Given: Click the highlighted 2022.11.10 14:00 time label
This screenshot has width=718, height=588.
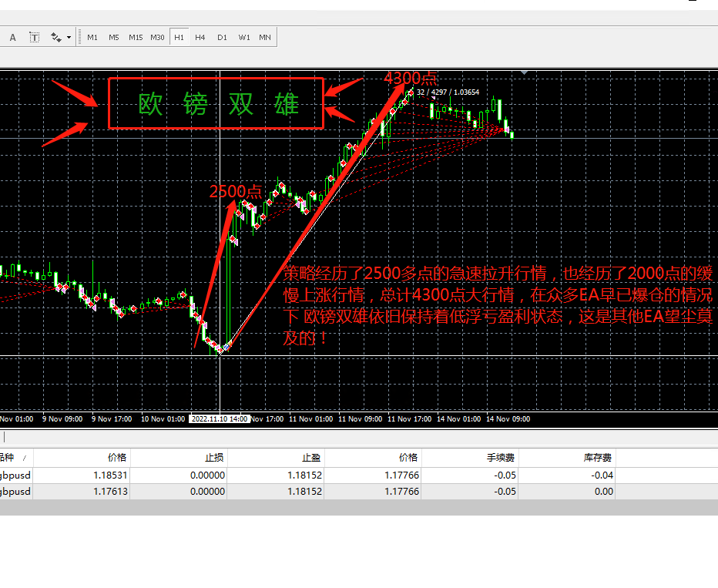Looking at the screenshot, I should tap(220, 419).
